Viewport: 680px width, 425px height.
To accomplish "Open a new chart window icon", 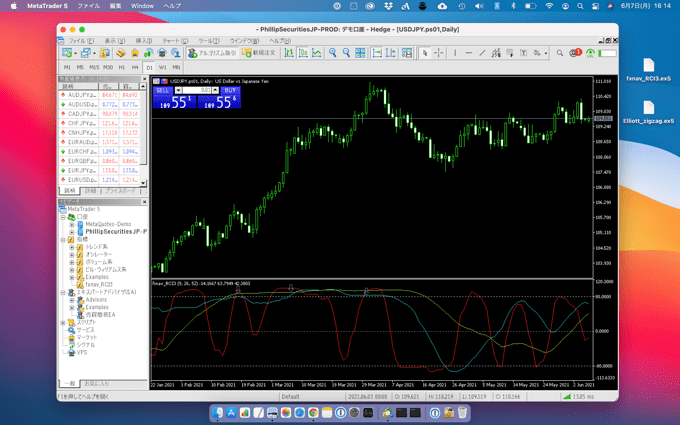I will point(66,53).
